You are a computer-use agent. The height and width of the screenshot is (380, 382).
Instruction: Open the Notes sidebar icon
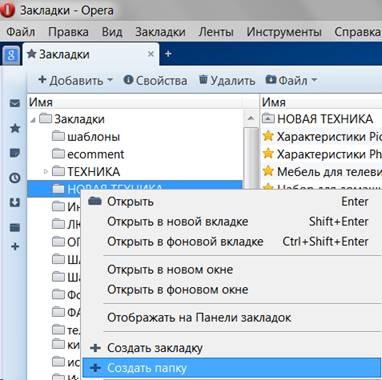point(15,153)
